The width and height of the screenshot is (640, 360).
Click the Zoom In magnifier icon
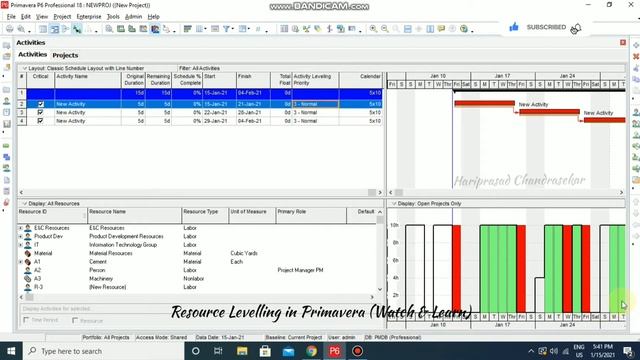click(x=373, y=29)
